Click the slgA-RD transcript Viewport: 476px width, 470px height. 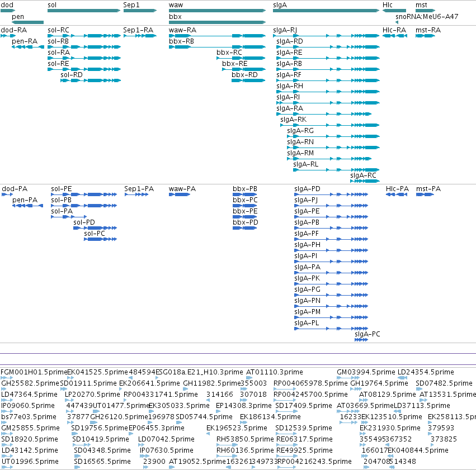tap(328, 47)
